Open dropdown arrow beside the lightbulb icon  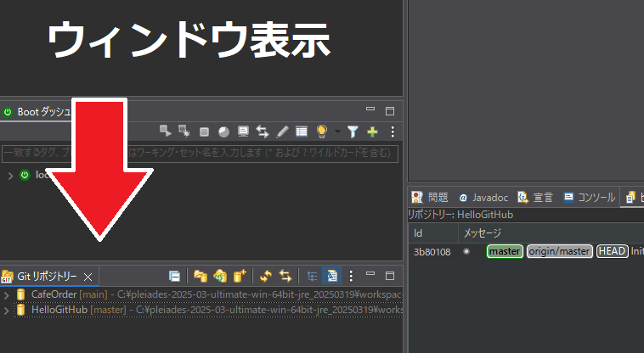pyautogui.click(x=336, y=132)
